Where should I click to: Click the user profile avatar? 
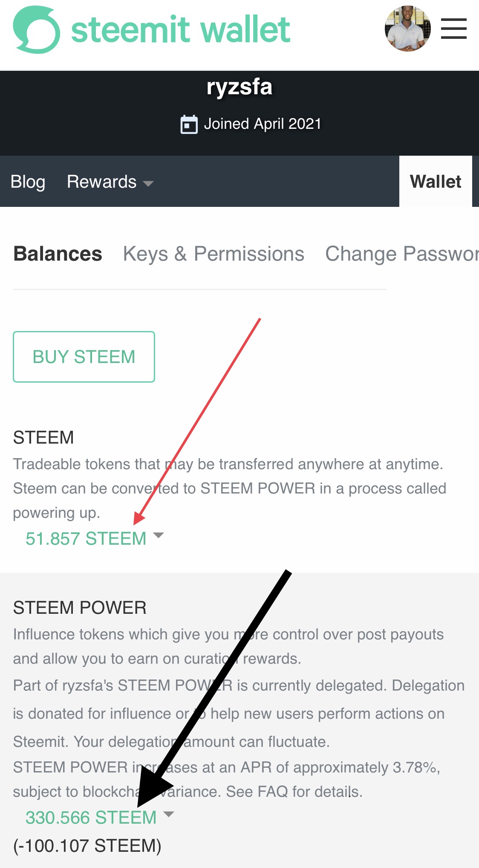tap(407, 29)
